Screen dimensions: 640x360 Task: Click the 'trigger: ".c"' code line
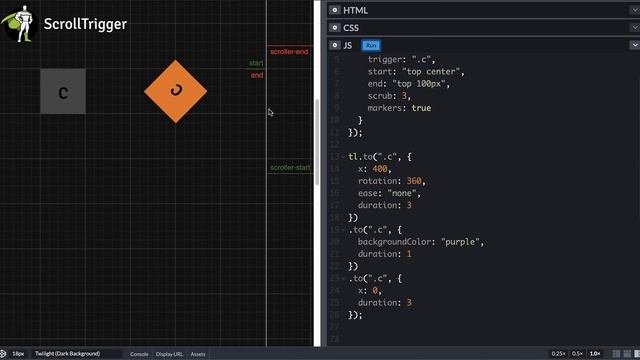[x=401, y=60]
